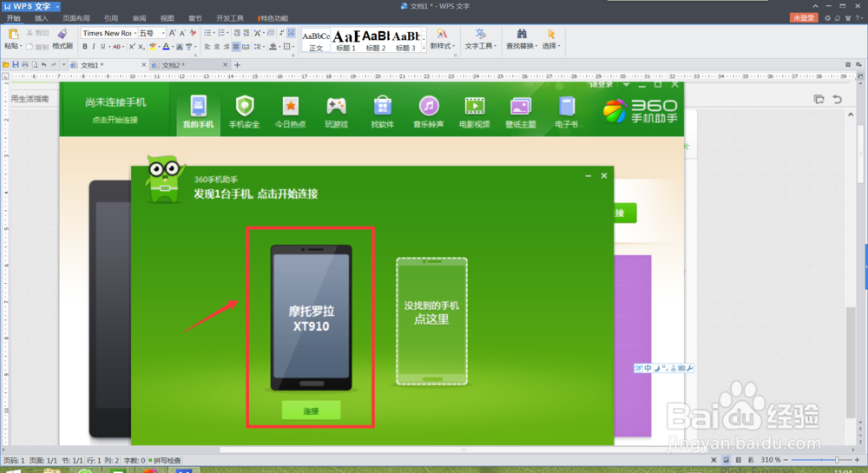Toggle center paragraph alignment
The image size is (868, 473).
coord(216,47)
